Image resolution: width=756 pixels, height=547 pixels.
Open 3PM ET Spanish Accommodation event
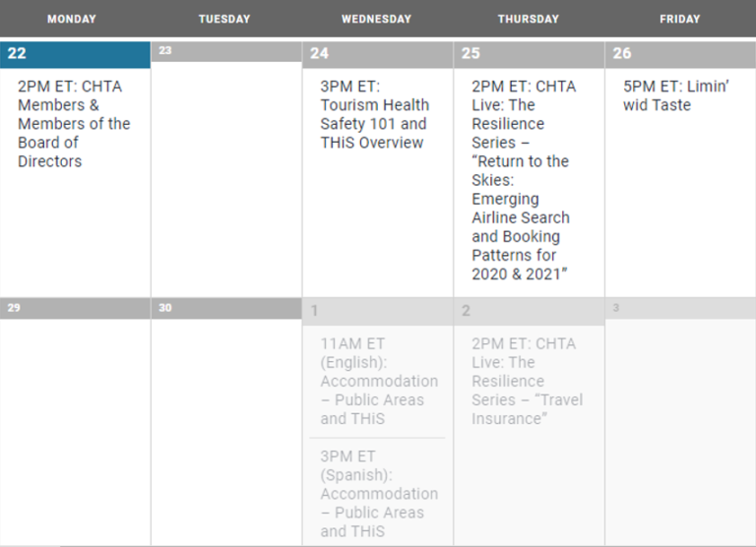[379, 494]
